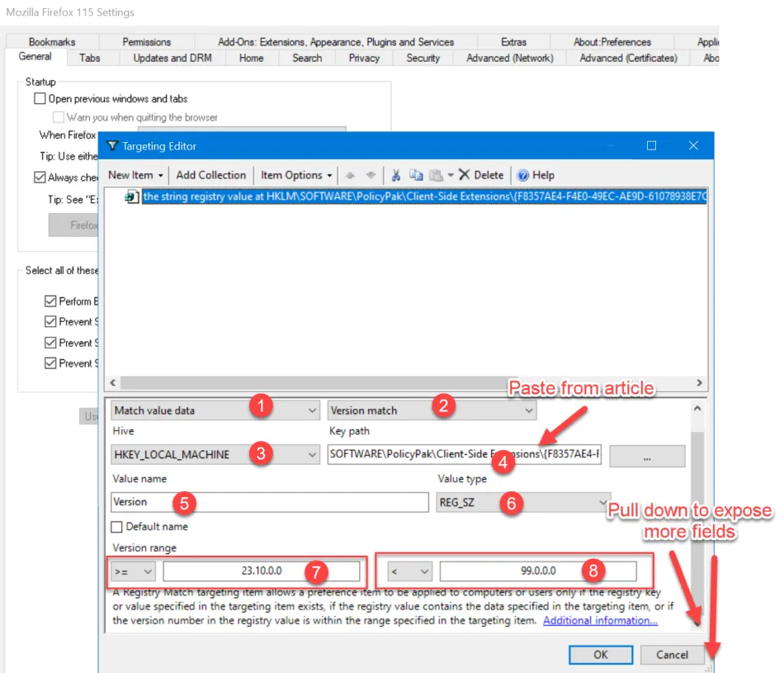Toggle Open previous windows and tabs
Image resolution: width=784 pixels, height=673 pixels.
point(40,98)
